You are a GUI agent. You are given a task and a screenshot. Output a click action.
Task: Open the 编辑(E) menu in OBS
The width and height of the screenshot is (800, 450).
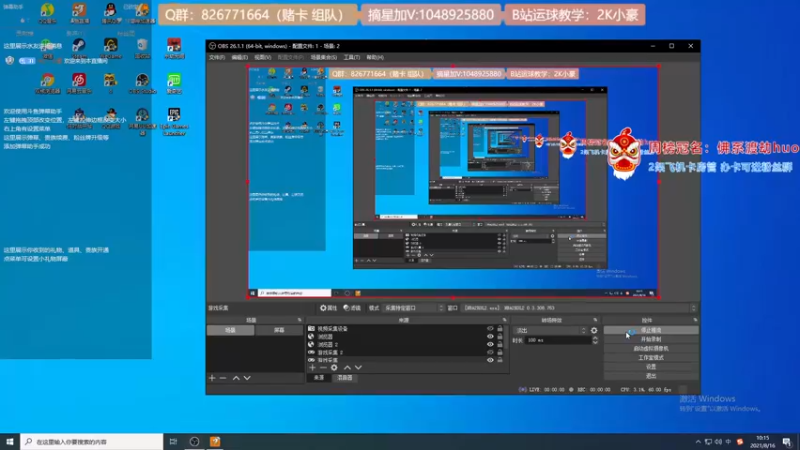pyautogui.click(x=239, y=58)
